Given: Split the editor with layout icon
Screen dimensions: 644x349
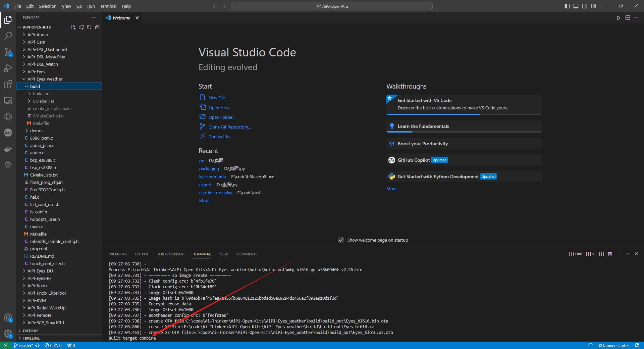Looking at the screenshot, I should (x=628, y=18).
